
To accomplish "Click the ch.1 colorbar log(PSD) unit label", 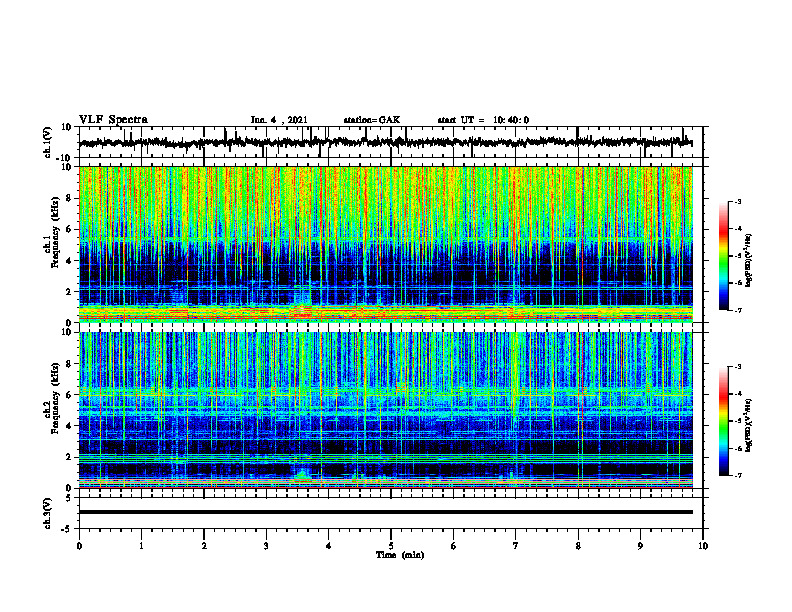I will pyautogui.click(x=749, y=260).
